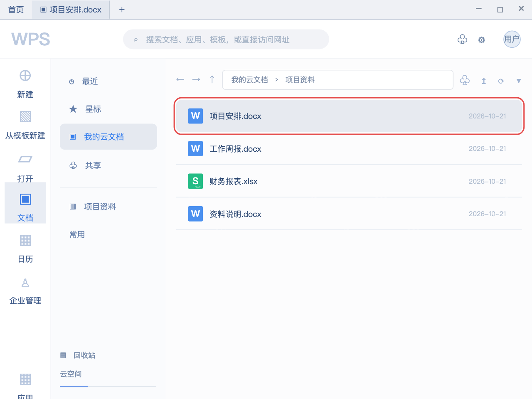Click the 新建 plus-circle icon
This screenshot has width=532, height=399.
click(x=25, y=75)
